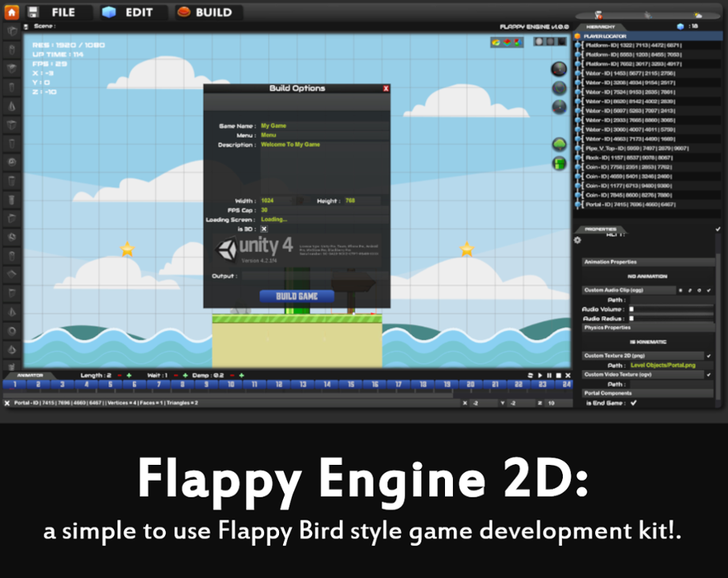Viewport: 728px width, 578px height.
Task: Decrease animation Wait with red minus
Action: coord(175,375)
